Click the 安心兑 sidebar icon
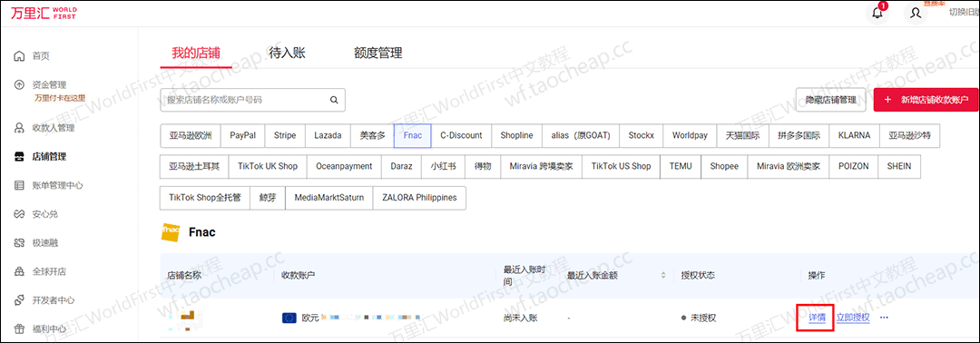This screenshot has width=980, height=343. click(x=19, y=214)
